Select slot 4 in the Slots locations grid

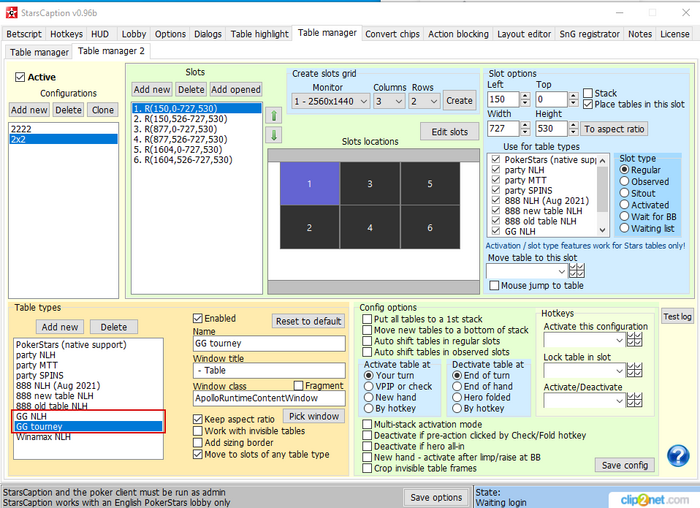click(x=369, y=227)
